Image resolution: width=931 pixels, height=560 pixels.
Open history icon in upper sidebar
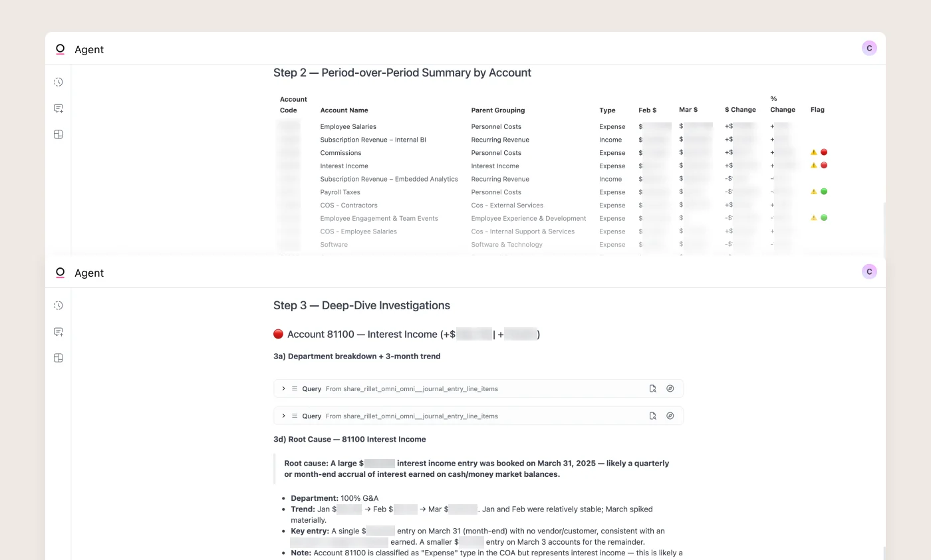tap(59, 82)
